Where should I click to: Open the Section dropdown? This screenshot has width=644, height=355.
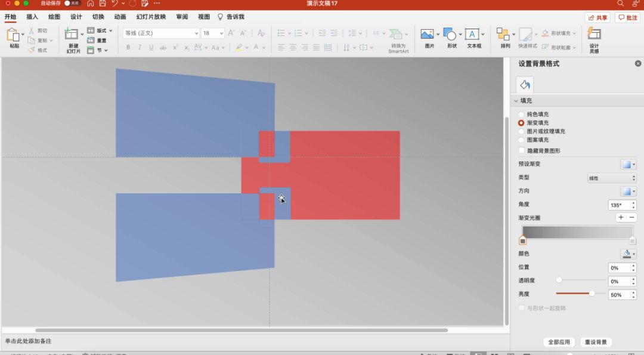point(97,50)
